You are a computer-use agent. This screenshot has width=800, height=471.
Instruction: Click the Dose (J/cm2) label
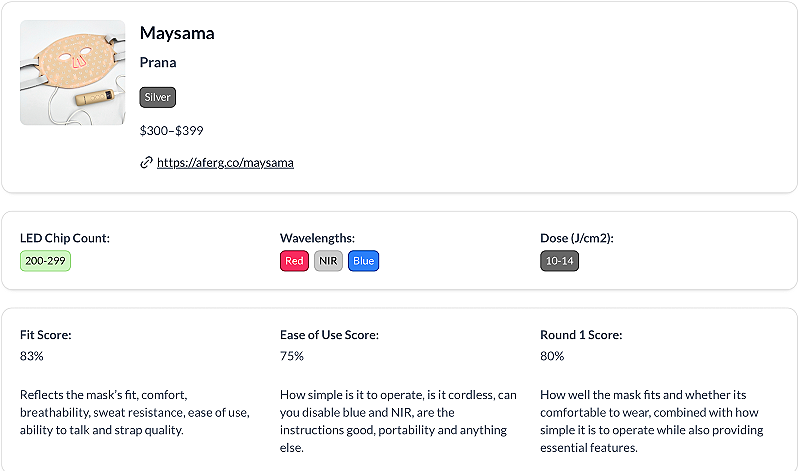[x=577, y=238]
